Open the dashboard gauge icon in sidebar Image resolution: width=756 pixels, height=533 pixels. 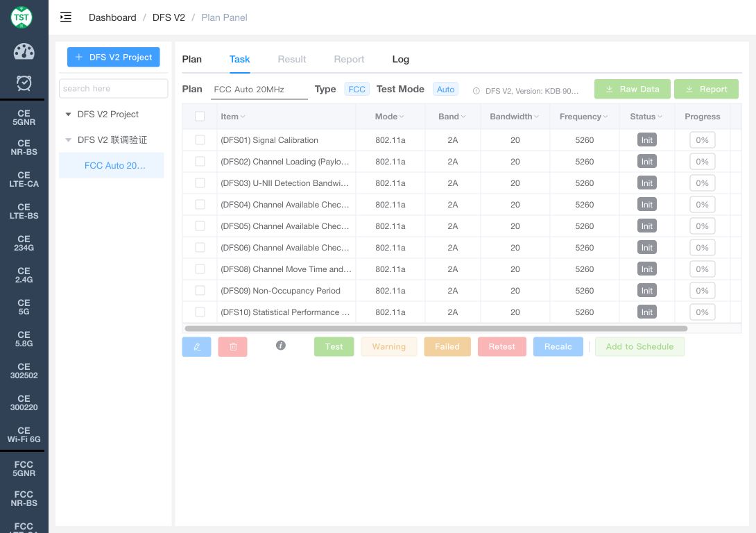pos(24,51)
